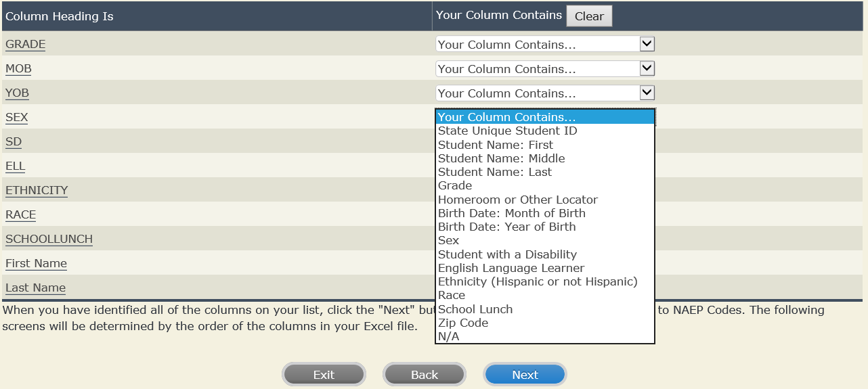Select 'School Lunch' in the dropdown list
Screen dimensions: 868x389
(x=475, y=309)
